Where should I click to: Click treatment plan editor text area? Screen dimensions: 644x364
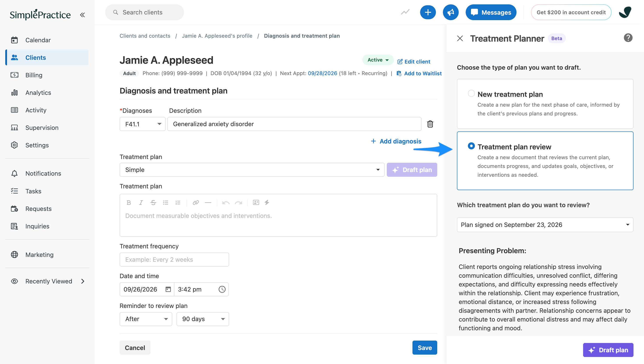[x=278, y=223]
